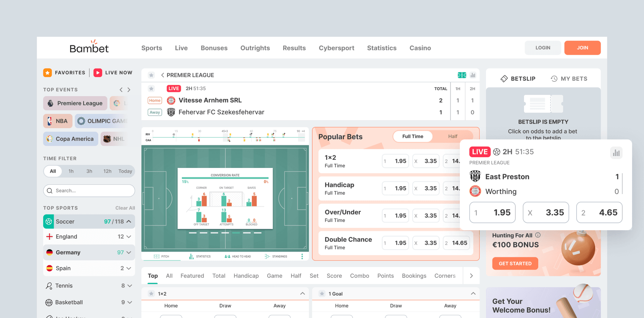This screenshot has width=644, height=318.
Task: Click Basketball sport icon
Action: pyautogui.click(x=49, y=302)
